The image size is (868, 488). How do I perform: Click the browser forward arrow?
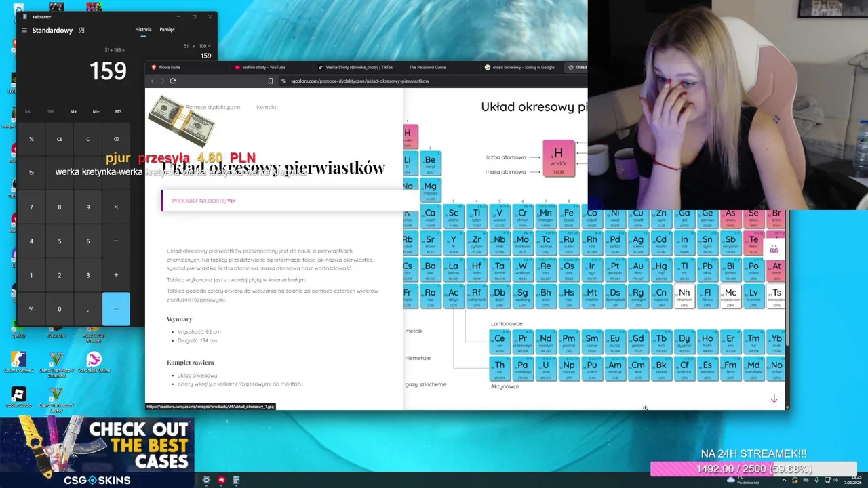pos(163,81)
